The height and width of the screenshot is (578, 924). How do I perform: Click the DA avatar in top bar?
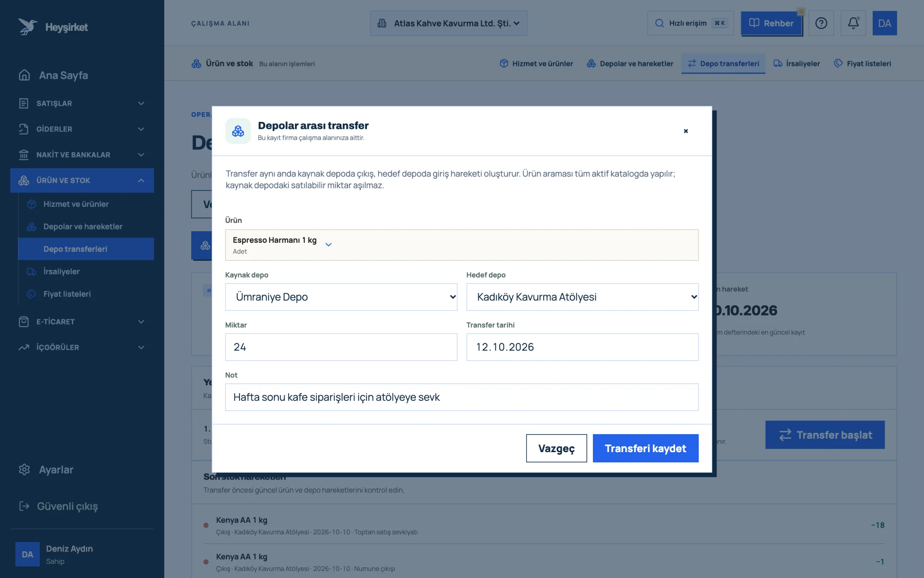click(885, 23)
